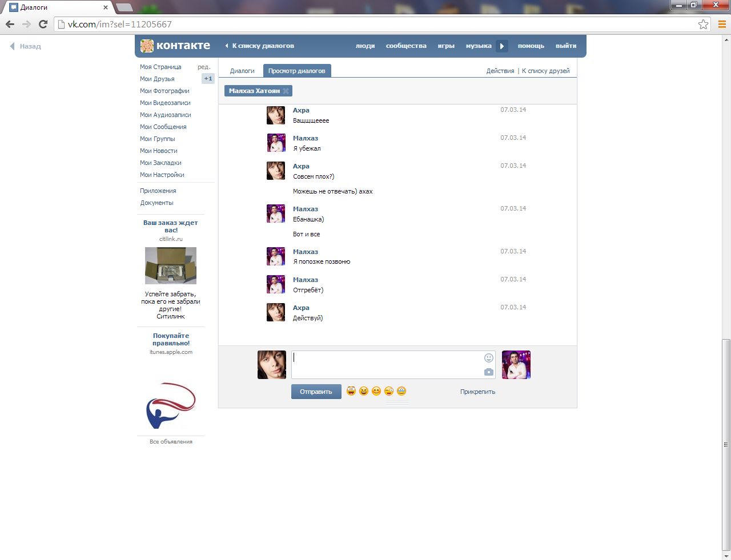Click avatar next to Действуй) message
The height and width of the screenshot is (560, 731).
point(276,312)
